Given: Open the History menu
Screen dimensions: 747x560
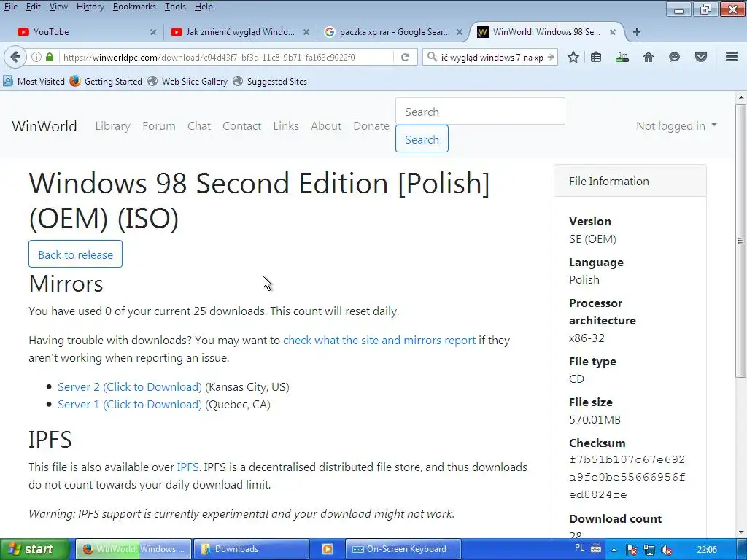Looking at the screenshot, I should tap(90, 7).
